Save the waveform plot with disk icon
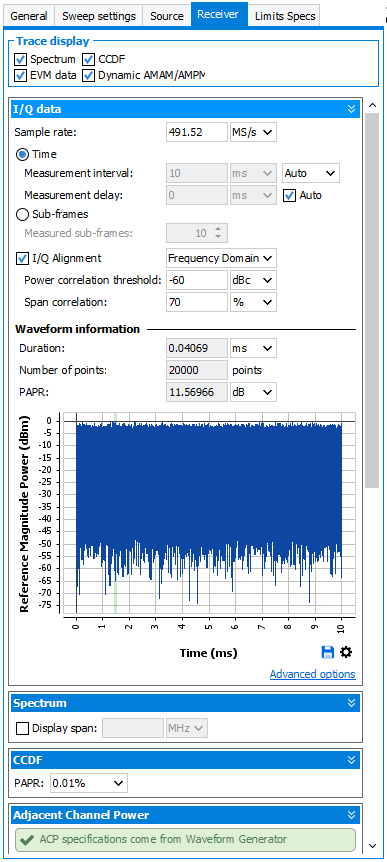387x862 pixels. (x=328, y=653)
